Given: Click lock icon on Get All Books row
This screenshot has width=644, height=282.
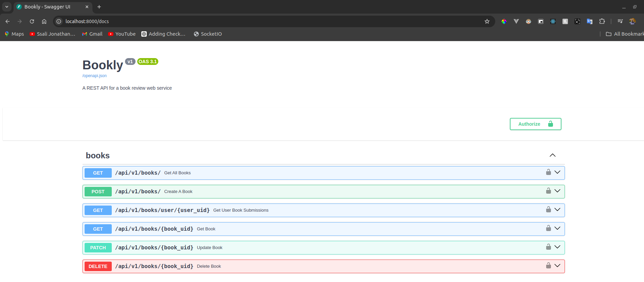Looking at the screenshot, I should (x=548, y=172).
